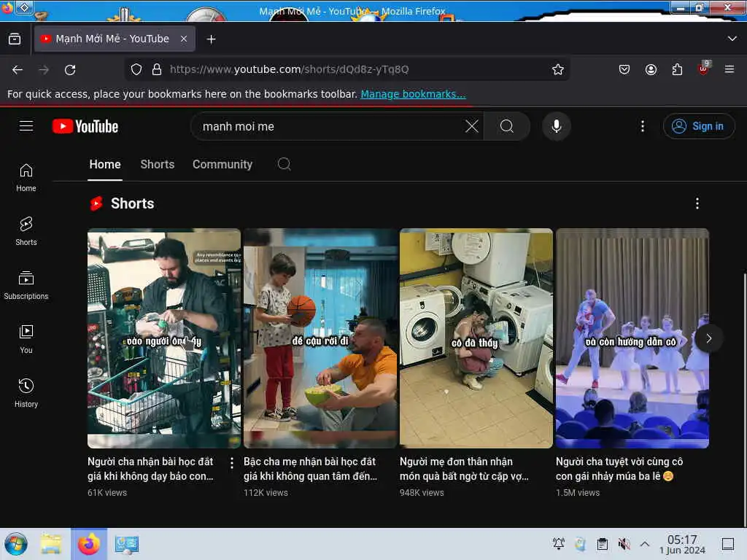Click the Manage bookmarks link
This screenshot has height=560, width=747.
point(413,94)
